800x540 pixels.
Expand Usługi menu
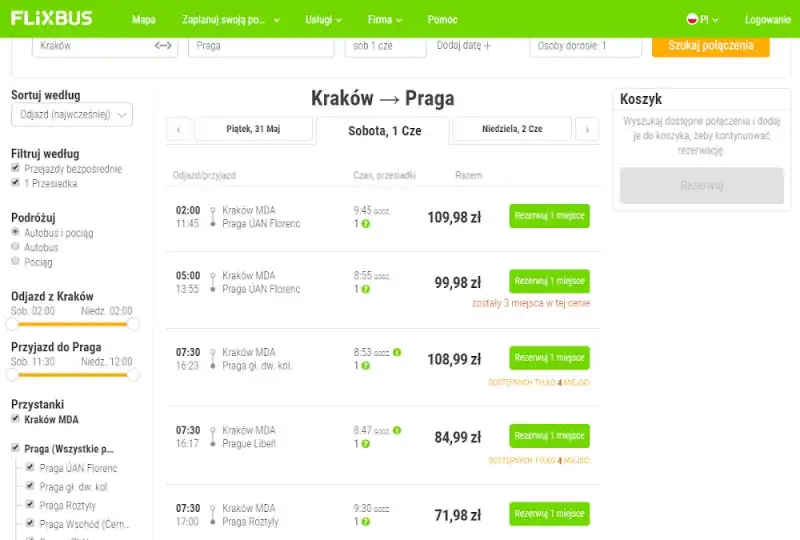point(323,20)
